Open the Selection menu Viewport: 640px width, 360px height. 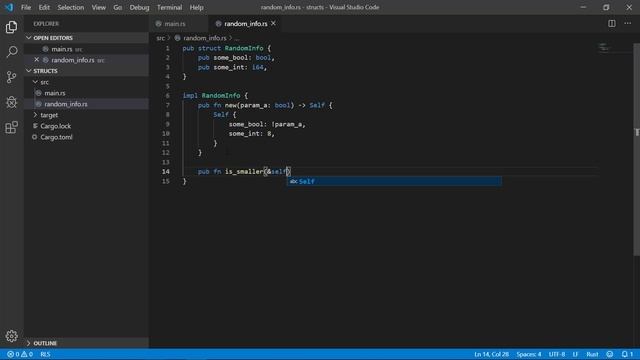[x=71, y=7]
